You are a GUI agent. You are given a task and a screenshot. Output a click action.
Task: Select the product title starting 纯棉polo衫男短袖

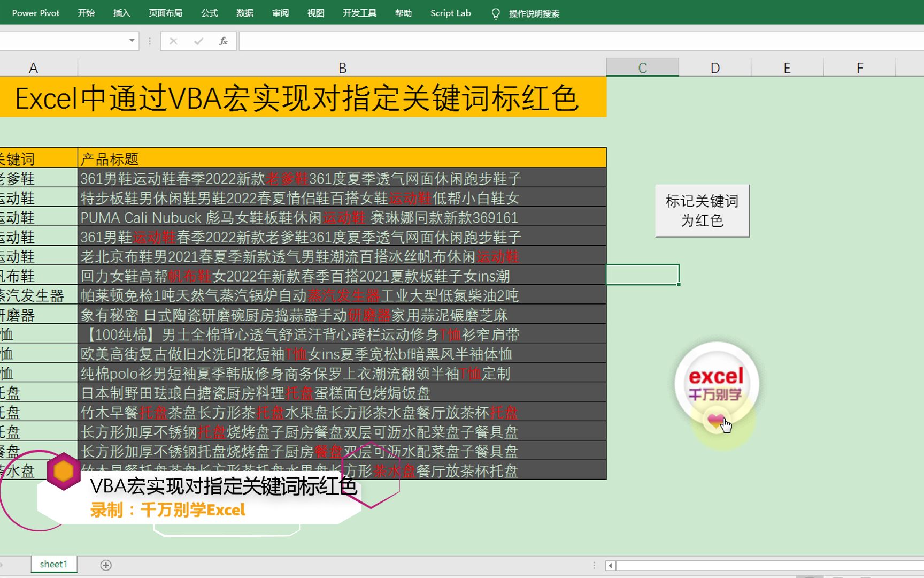tap(342, 373)
